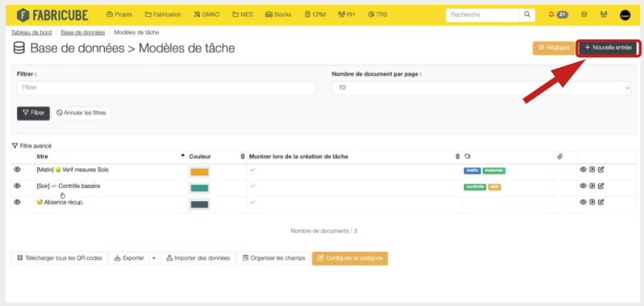The image size is (644, 306).
Task: Expand the Filtre avancé section
Action: pyautogui.click(x=31, y=146)
